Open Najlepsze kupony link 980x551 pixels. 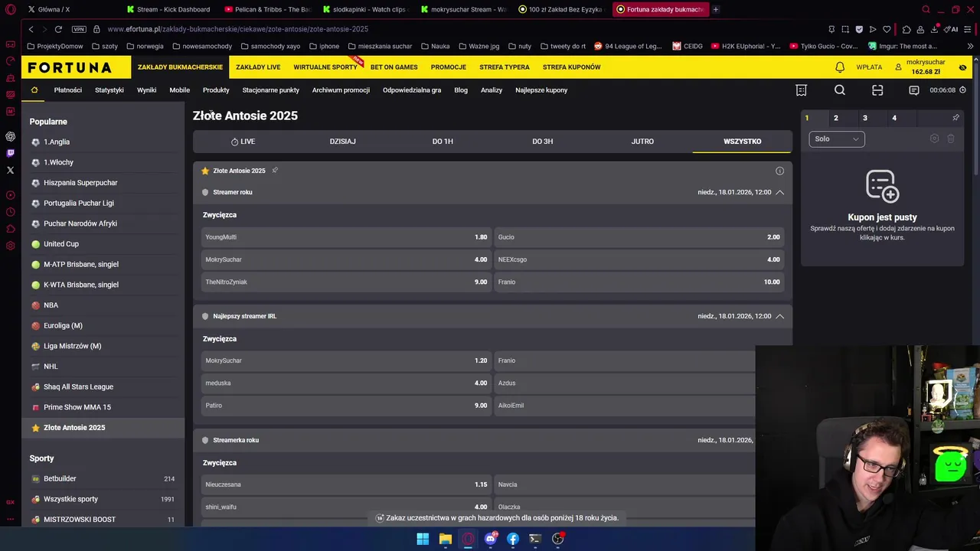pos(541,90)
